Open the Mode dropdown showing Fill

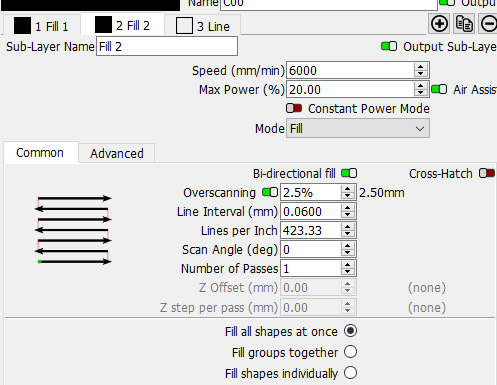click(x=358, y=129)
